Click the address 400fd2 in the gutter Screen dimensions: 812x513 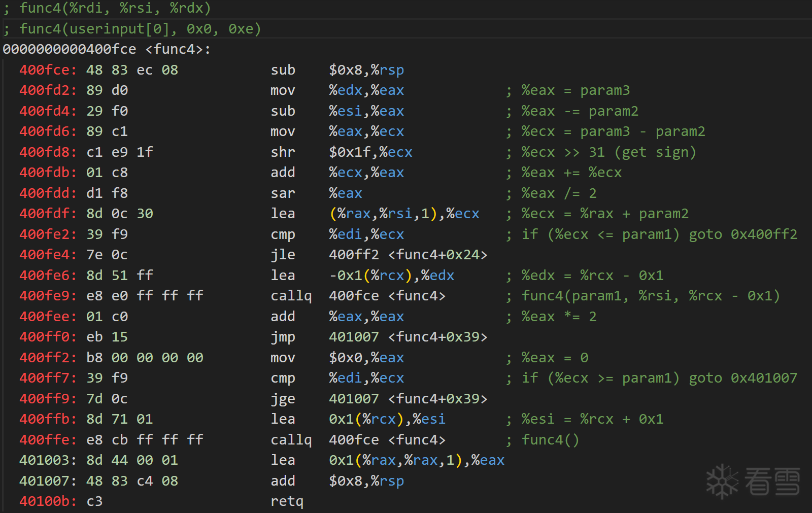coord(48,90)
